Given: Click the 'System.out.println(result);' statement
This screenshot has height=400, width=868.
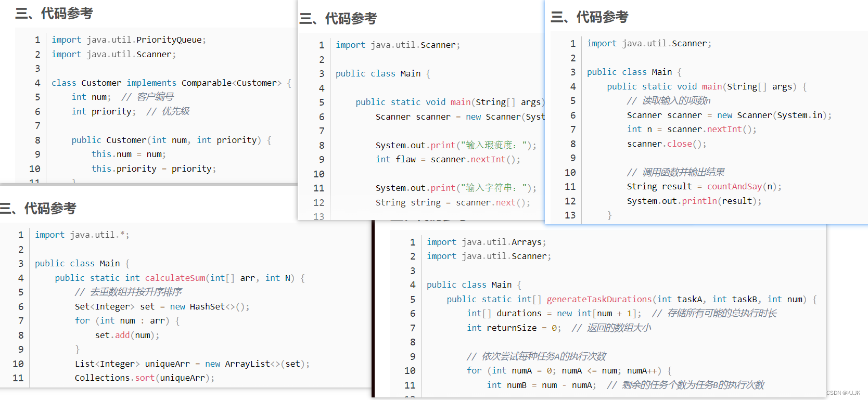Looking at the screenshot, I should coord(694,201).
